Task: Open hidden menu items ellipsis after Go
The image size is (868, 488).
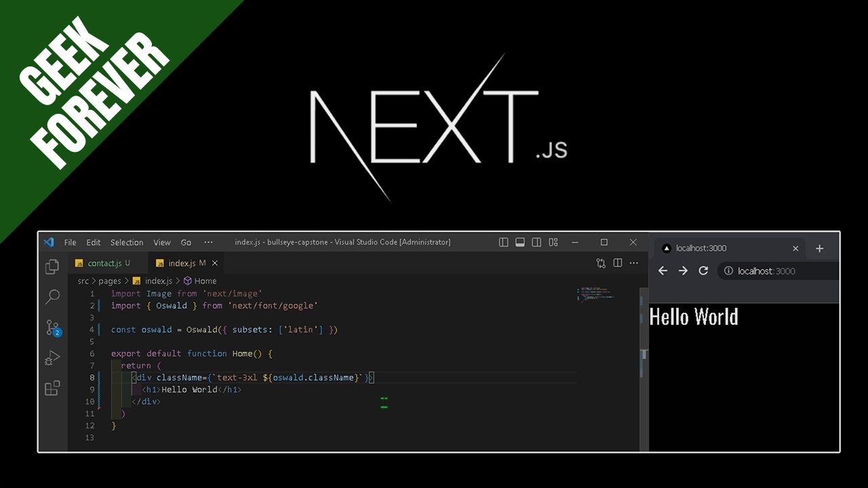Action: pyautogui.click(x=208, y=242)
